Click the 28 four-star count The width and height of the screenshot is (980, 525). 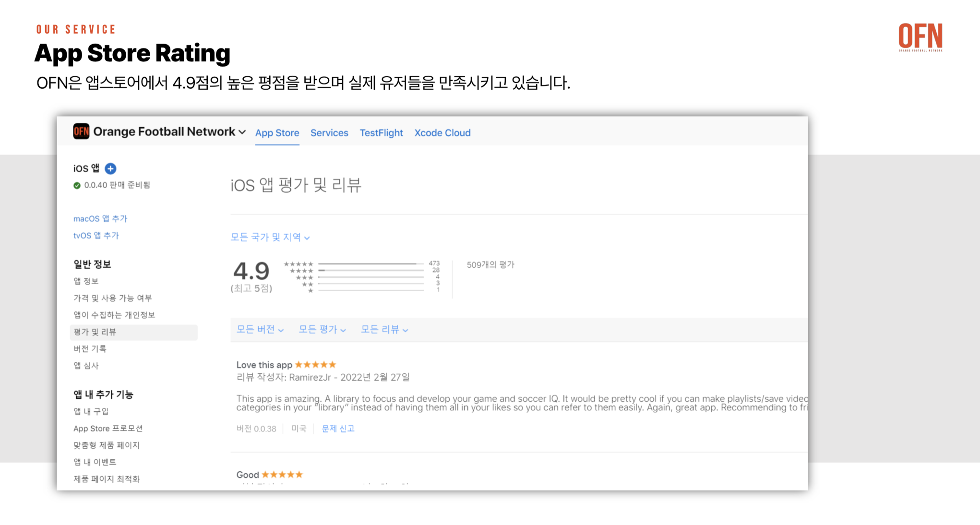(x=436, y=270)
